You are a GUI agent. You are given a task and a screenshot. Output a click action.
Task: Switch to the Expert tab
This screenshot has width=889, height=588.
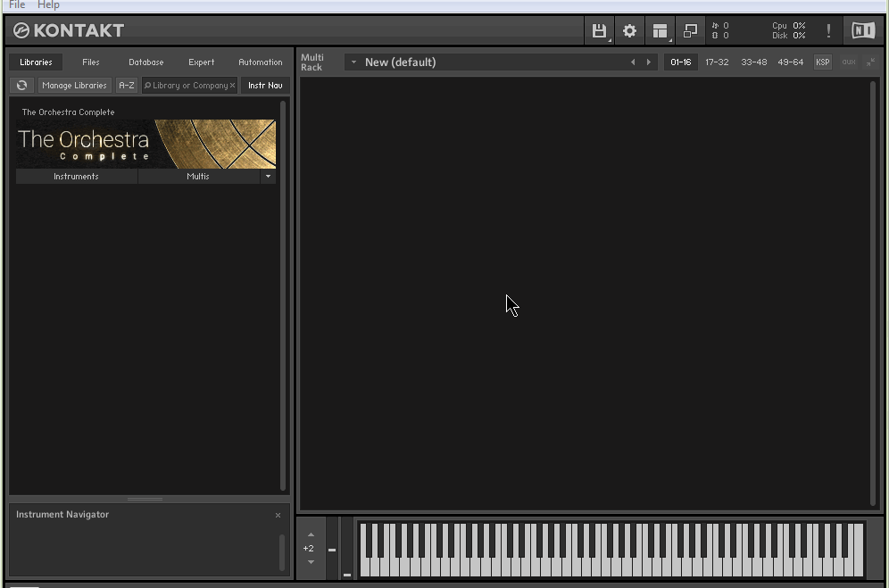[201, 62]
